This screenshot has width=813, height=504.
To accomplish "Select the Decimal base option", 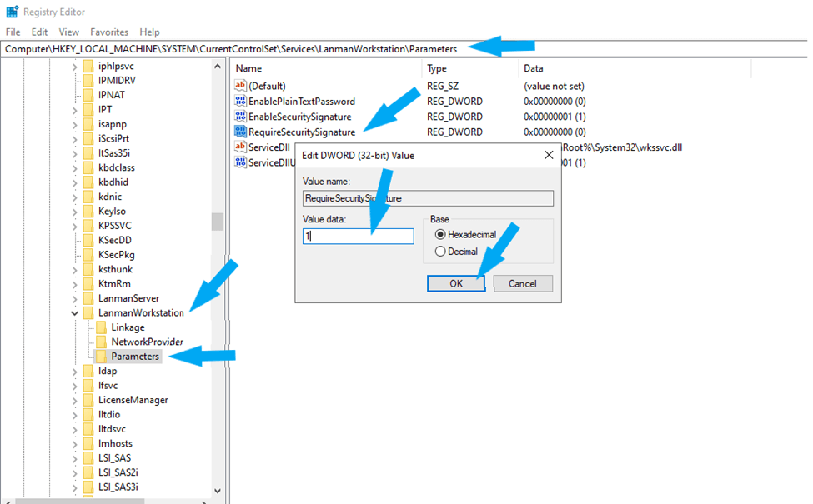I will [440, 252].
